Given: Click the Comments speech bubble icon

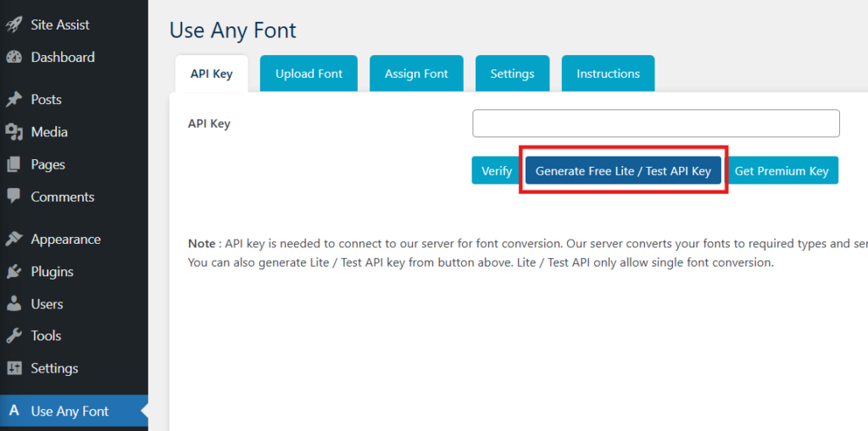Looking at the screenshot, I should (x=14, y=196).
